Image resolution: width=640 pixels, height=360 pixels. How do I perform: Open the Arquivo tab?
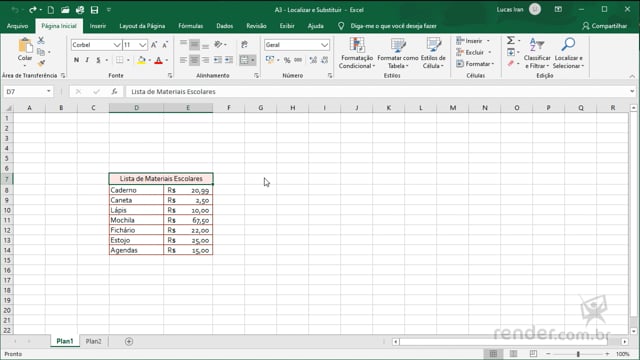click(18, 26)
